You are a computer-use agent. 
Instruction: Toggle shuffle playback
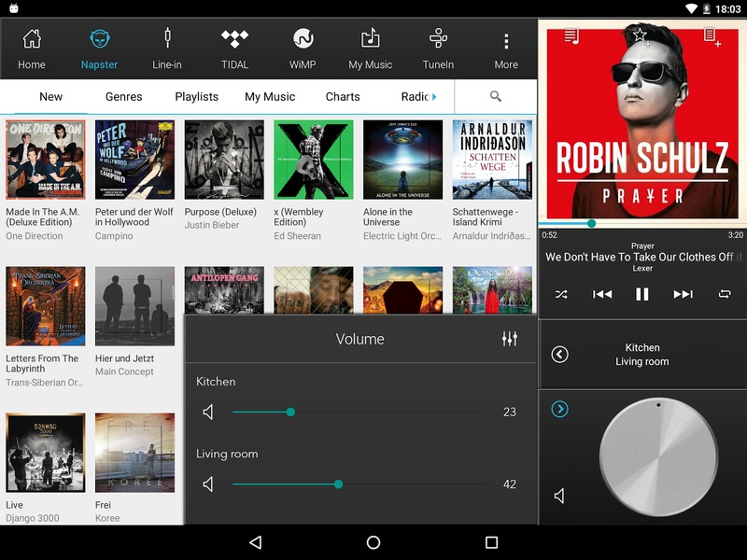point(561,294)
